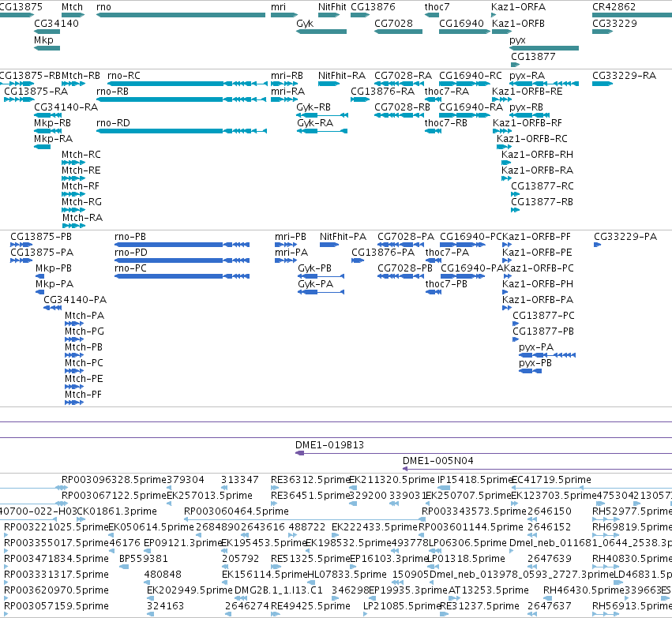Click the Mtch gene label in top track
Screen dimensions: 672x618
coord(72,7)
